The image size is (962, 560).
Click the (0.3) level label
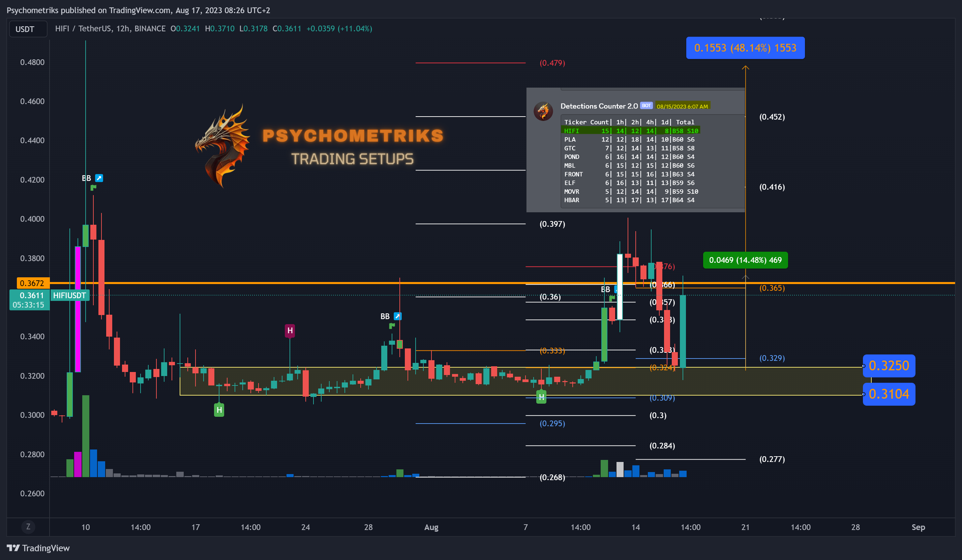tap(658, 415)
